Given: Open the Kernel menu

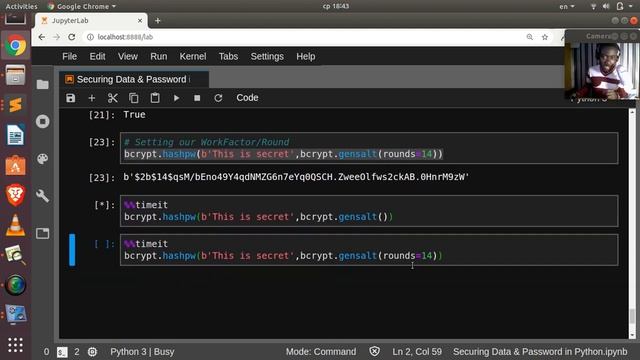Looking at the screenshot, I should [193, 56].
